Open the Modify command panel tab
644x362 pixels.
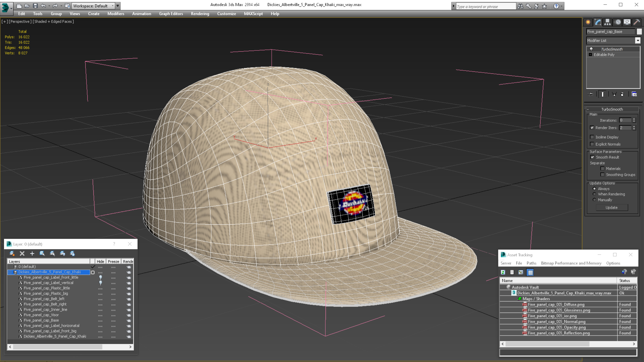(x=598, y=22)
